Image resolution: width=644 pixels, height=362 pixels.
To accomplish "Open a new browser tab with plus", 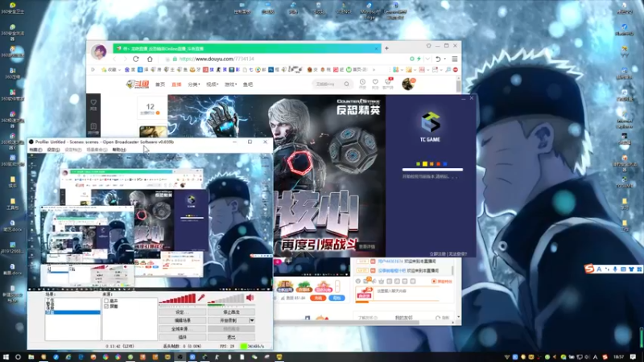I will tap(386, 48).
